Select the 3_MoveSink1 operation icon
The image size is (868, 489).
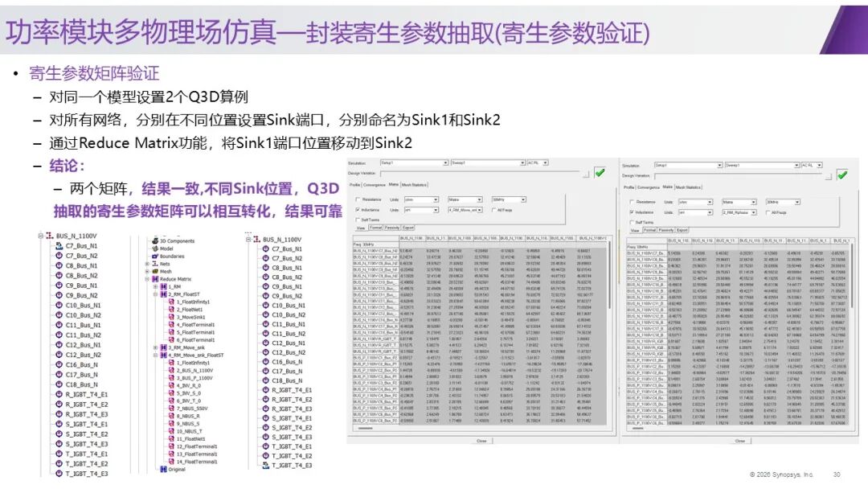[x=172, y=318]
